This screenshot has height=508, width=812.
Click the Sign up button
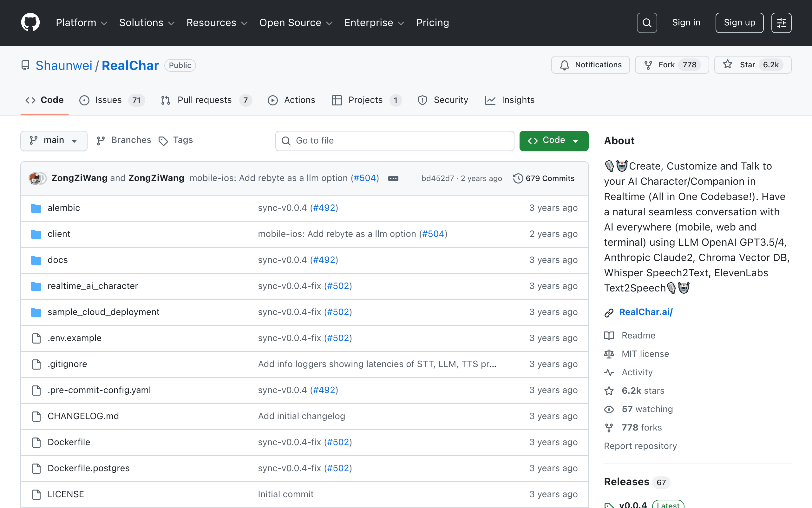(739, 23)
